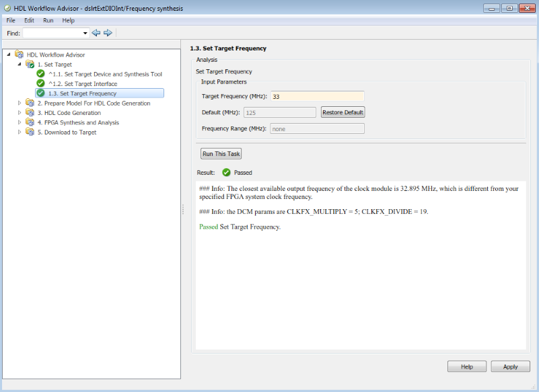Click green check icon for task 1.1
This screenshot has width=539, height=392.
click(x=40, y=73)
